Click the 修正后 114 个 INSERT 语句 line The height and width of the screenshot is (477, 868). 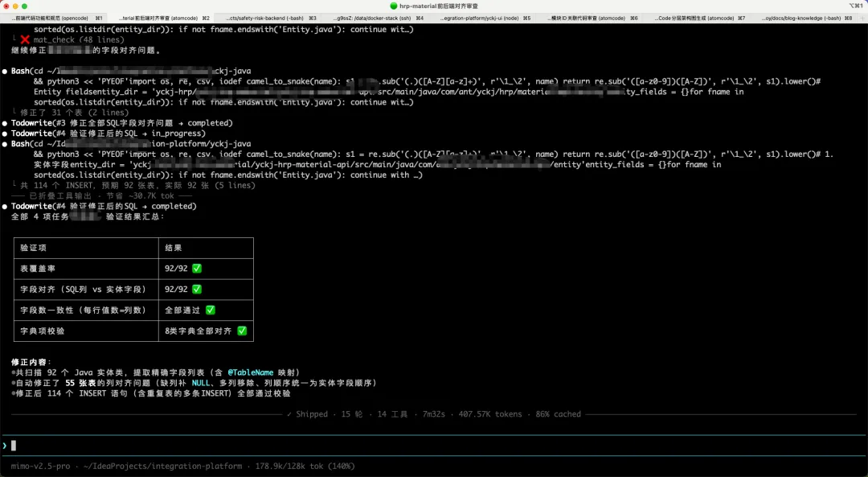point(153,393)
